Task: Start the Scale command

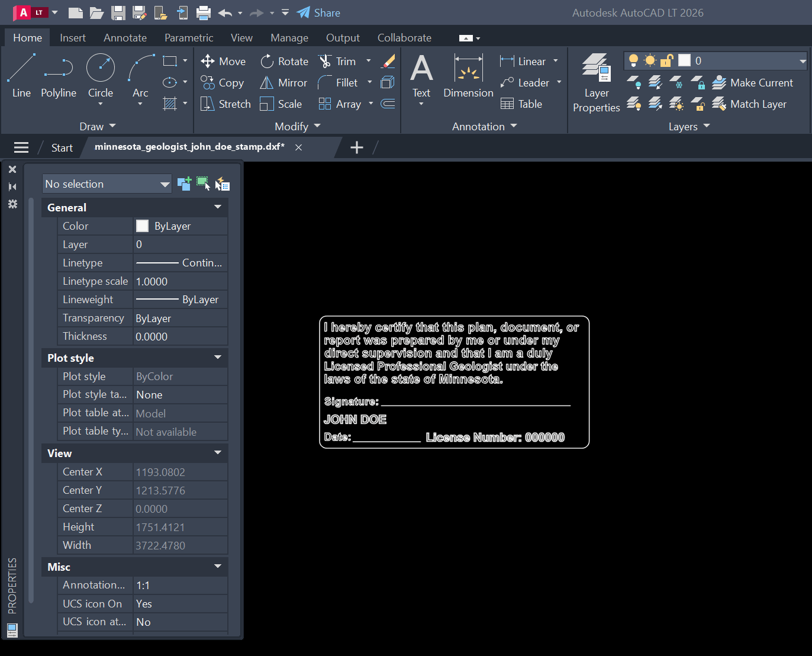Action: pyautogui.click(x=281, y=104)
